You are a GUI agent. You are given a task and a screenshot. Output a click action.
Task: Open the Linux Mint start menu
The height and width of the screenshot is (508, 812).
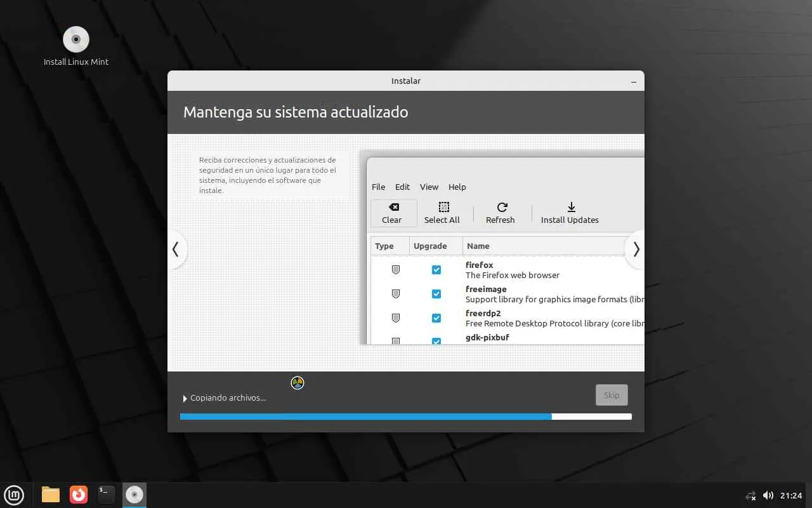pos(14,495)
